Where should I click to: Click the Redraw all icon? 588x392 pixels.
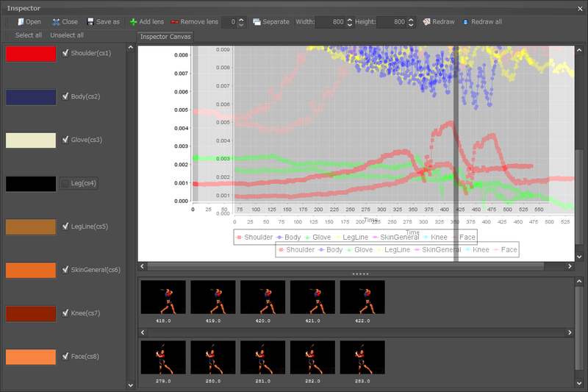coord(465,22)
